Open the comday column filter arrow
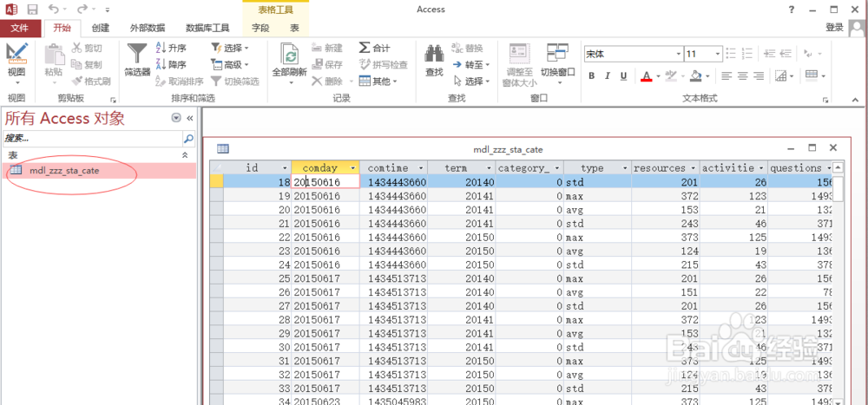 pos(352,167)
